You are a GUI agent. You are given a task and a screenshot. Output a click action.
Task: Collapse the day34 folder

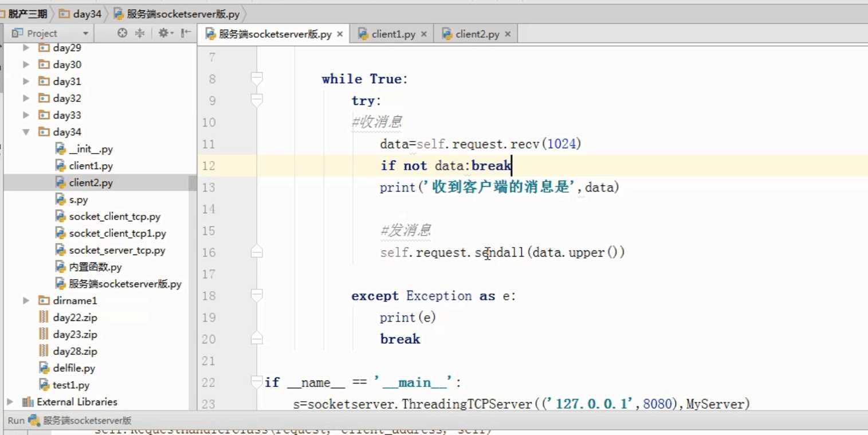(x=26, y=132)
